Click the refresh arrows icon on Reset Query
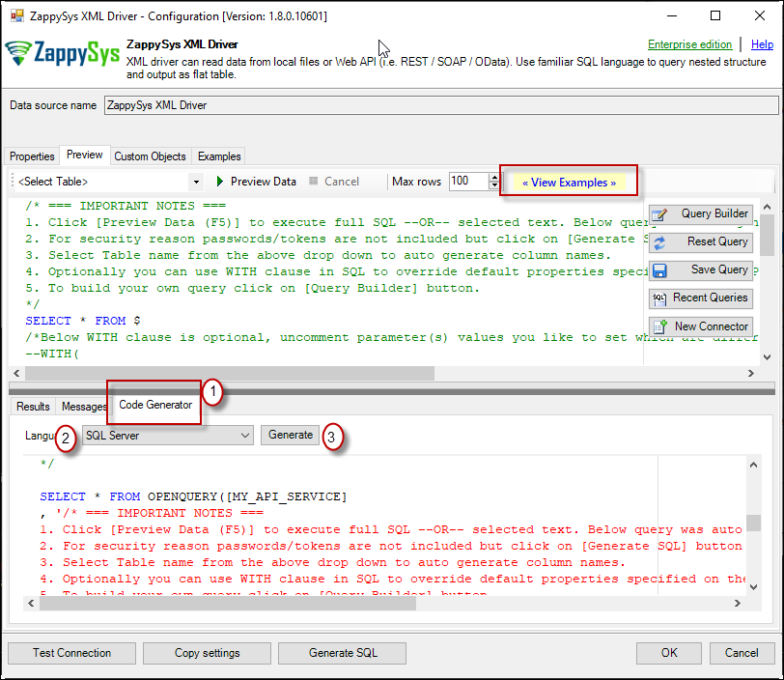 pyautogui.click(x=659, y=242)
